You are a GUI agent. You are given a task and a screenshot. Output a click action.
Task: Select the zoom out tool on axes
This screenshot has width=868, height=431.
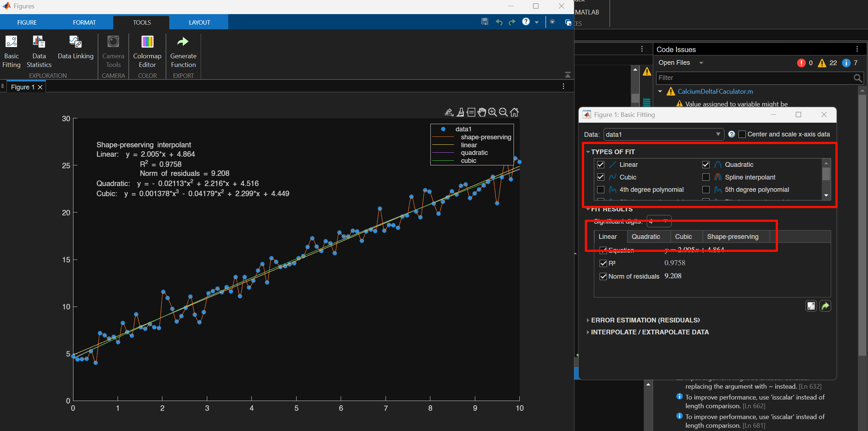[503, 112]
